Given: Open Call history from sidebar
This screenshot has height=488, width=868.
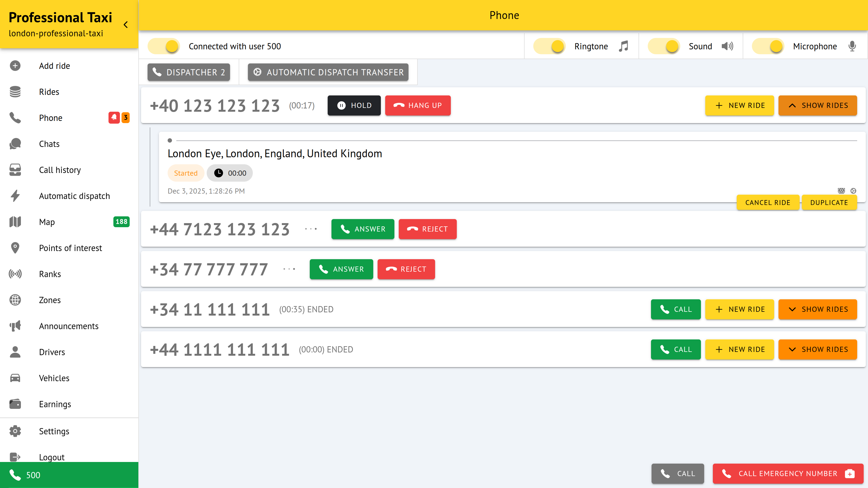Looking at the screenshot, I should (x=60, y=170).
